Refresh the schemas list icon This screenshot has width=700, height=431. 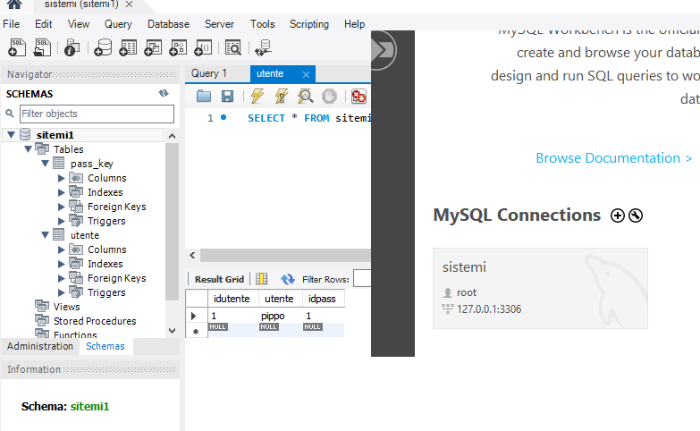tap(164, 93)
